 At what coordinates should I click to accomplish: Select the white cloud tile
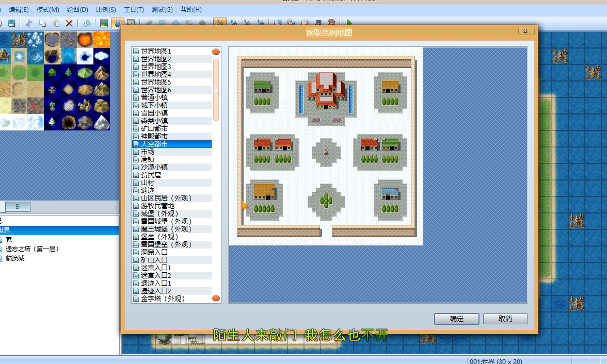(x=101, y=56)
